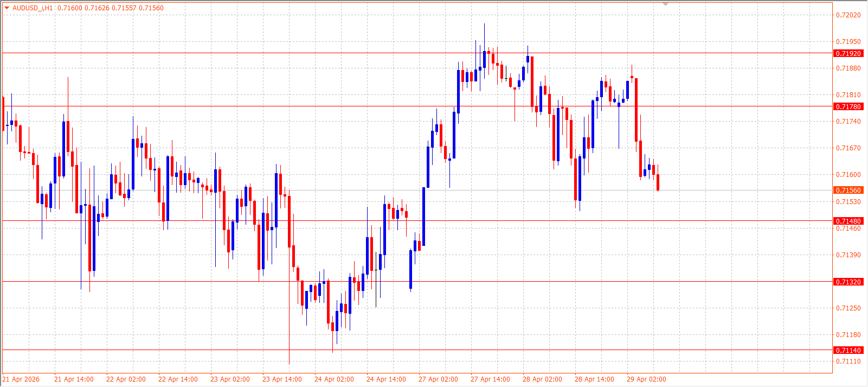Click the 24 Apr 02:00 time label
Screen dimensions: 868x387
[334, 379]
